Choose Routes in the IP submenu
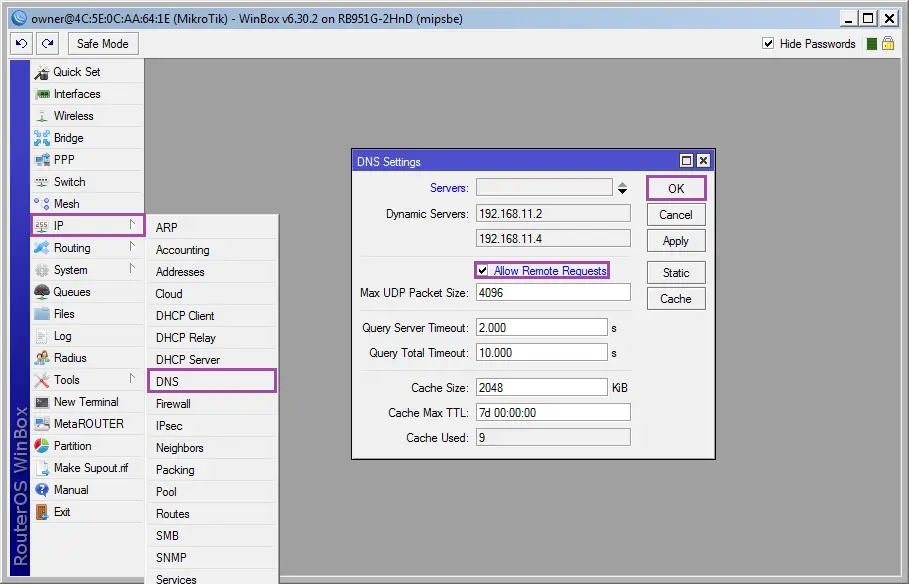 [x=212, y=514]
